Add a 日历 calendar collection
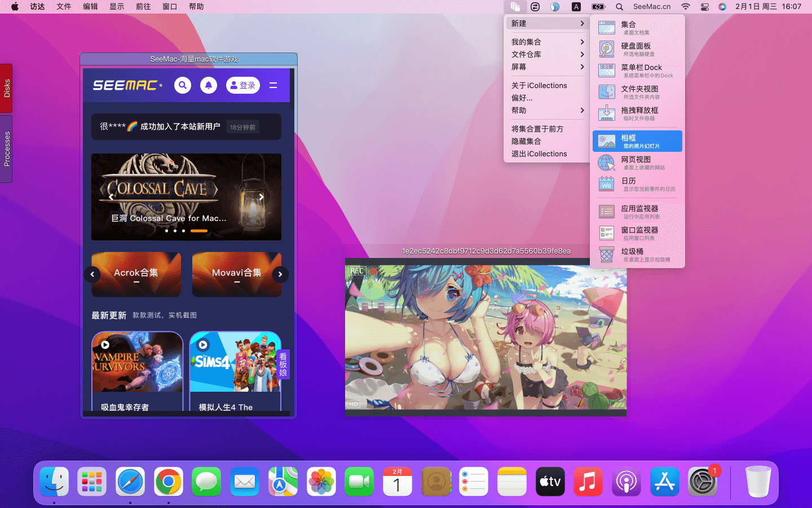The width and height of the screenshot is (812, 508). 637,184
